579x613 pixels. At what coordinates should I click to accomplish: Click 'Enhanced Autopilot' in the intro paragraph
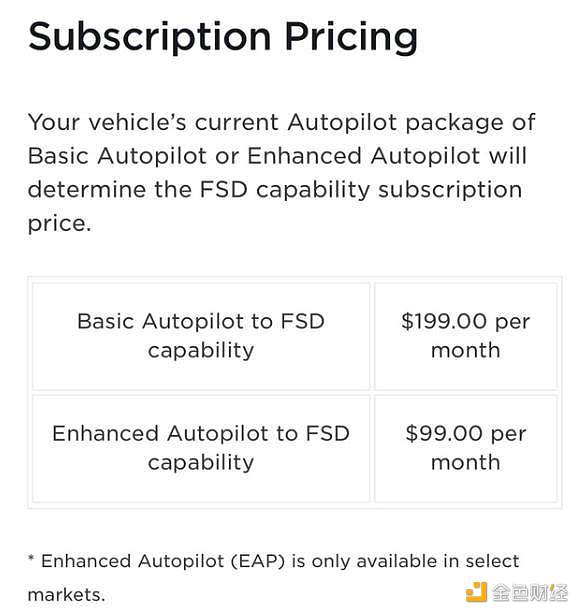coord(364,156)
